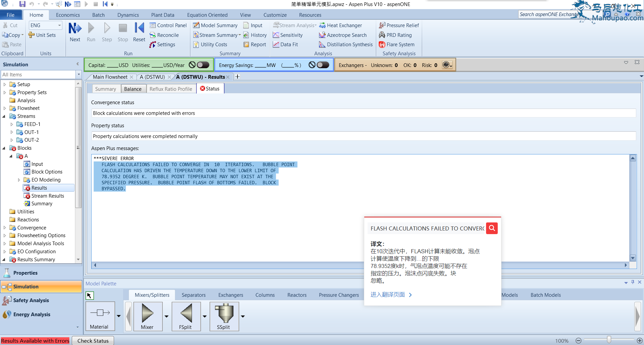Image resolution: width=644 pixels, height=345 pixels.
Task: Open Distillation Synthesis
Action: (x=346, y=45)
